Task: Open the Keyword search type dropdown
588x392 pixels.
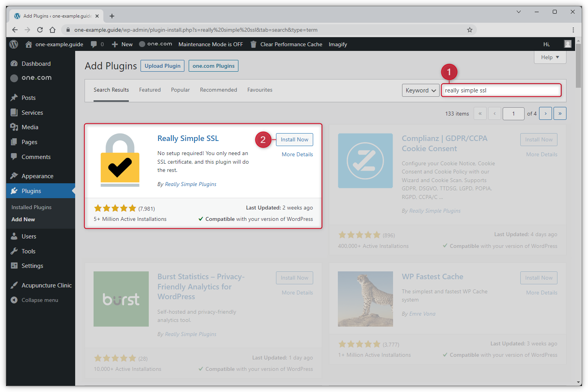Action: click(421, 90)
